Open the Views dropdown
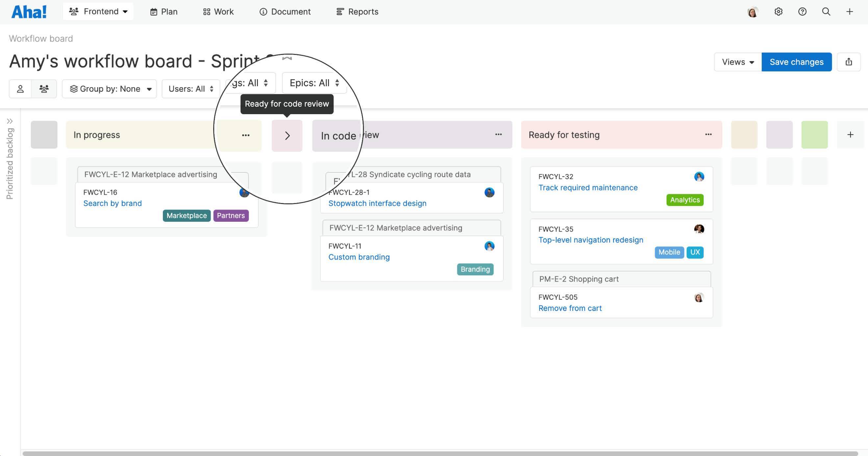The image size is (868, 456). 737,62
